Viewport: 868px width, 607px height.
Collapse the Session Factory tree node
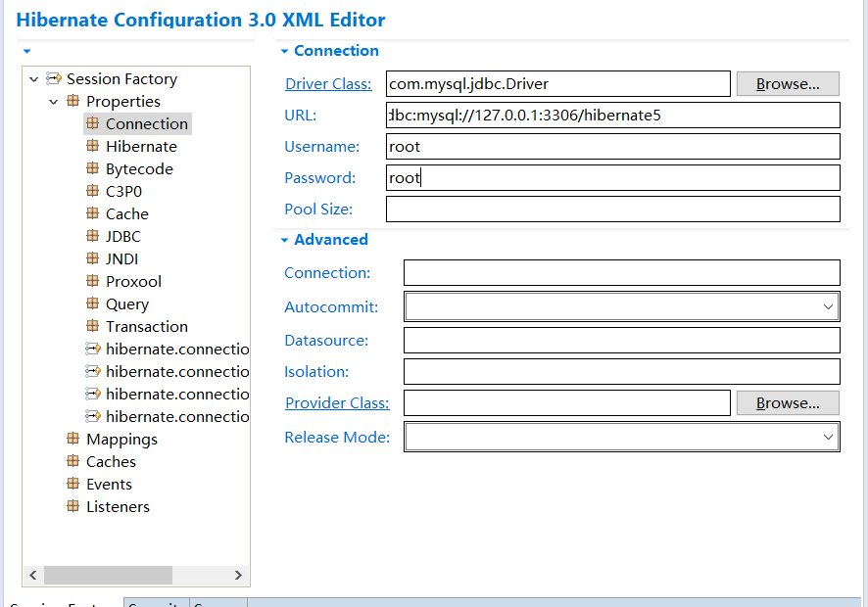(x=33, y=79)
